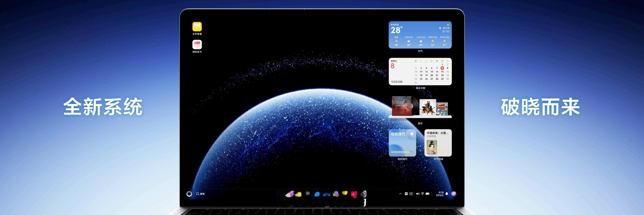The width and height of the screenshot is (644, 215).
Task: Select day 31 in calendar grid
Action: click(416, 82)
